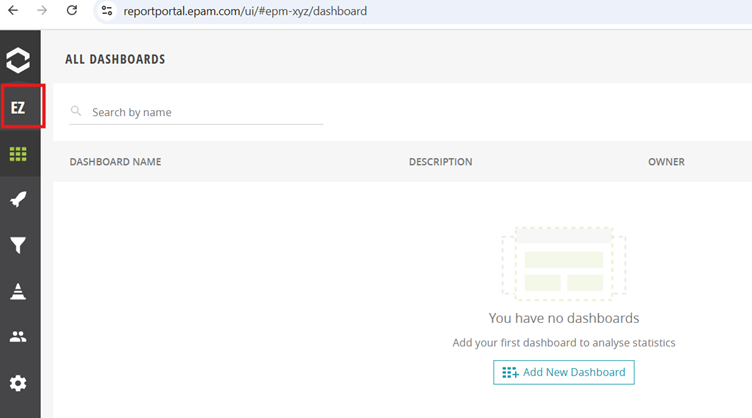Open the EZ project selector

click(x=18, y=107)
